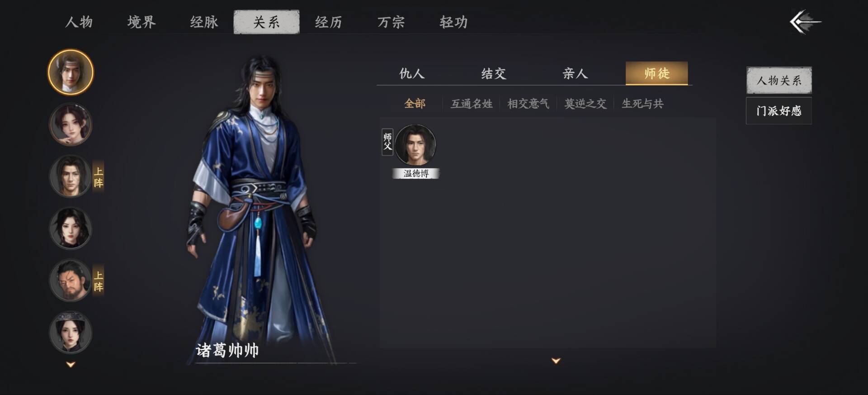Show the 仇人 relationship category
Viewport: 868px width, 395px height.
[412, 73]
